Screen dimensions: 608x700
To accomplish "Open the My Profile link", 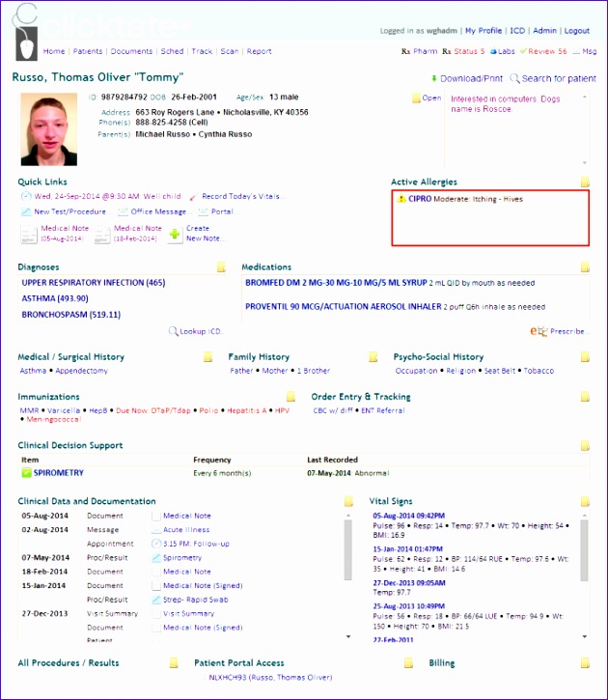I will coord(483,31).
